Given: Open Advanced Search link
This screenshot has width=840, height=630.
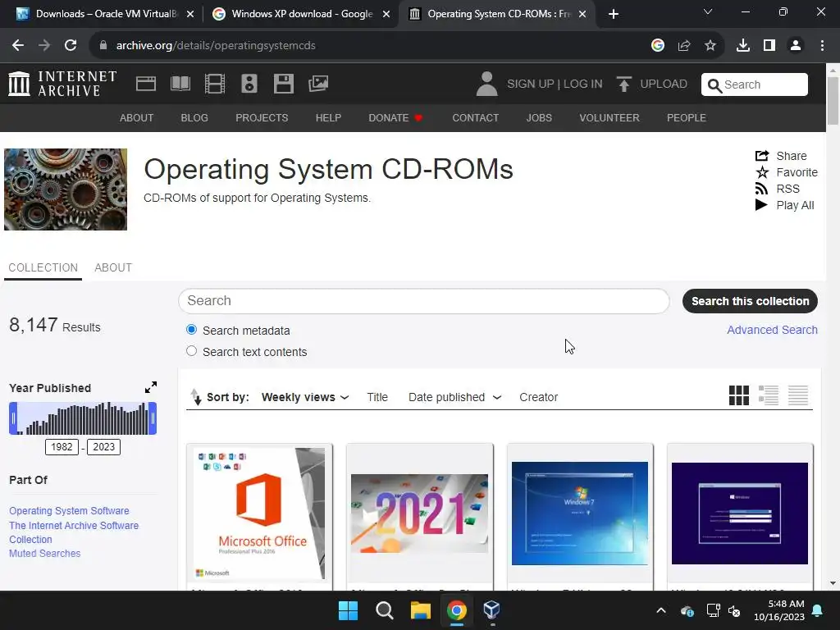Looking at the screenshot, I should pyautogui.click(x=772, y=330).
